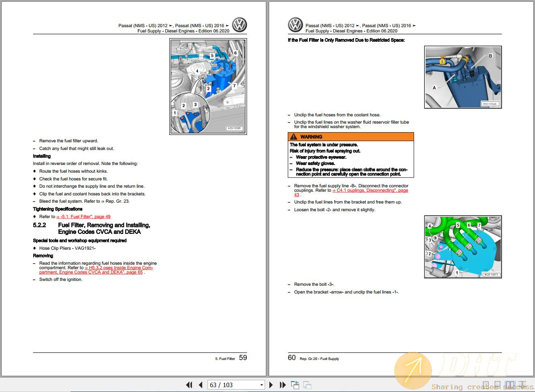The image size is (535, 392).
Task: Jump to the last page
Action: tap(283, 385)
